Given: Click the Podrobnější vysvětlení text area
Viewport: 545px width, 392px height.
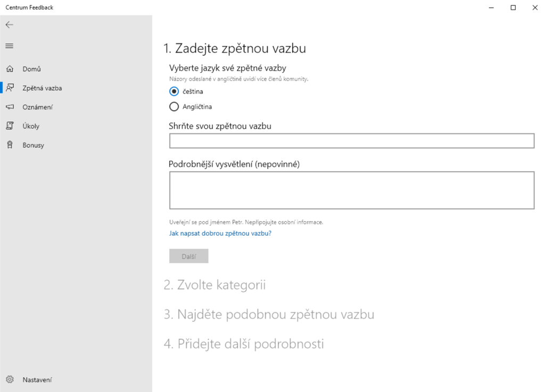Looking at the screenshot, I should [x=351, y=190].
